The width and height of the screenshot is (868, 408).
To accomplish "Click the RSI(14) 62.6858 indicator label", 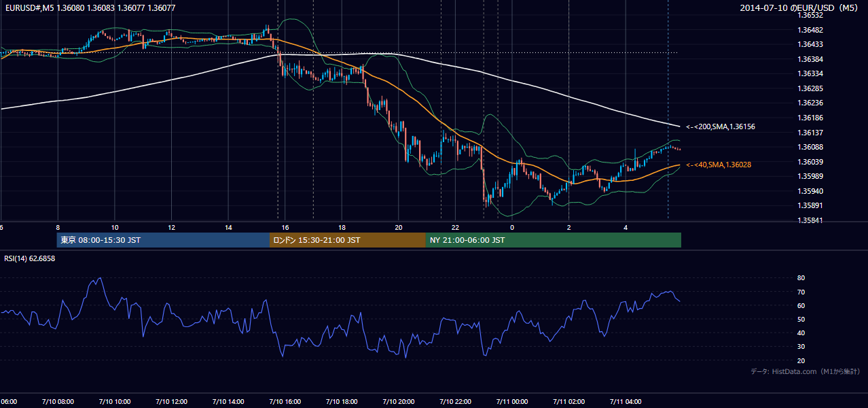I will coord(29,258).
